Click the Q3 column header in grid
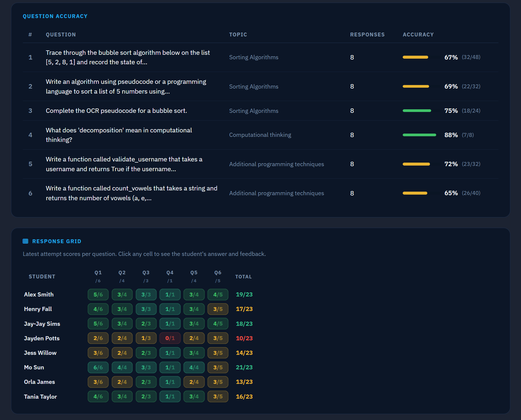Screen dimensions: 521x420 (146, 273)
